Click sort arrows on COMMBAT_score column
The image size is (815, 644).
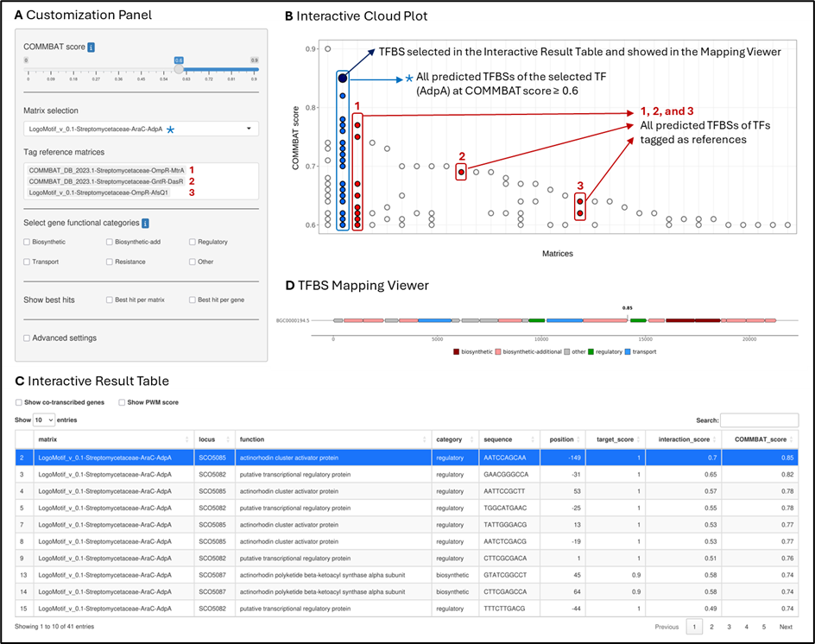tap(792, 439)
